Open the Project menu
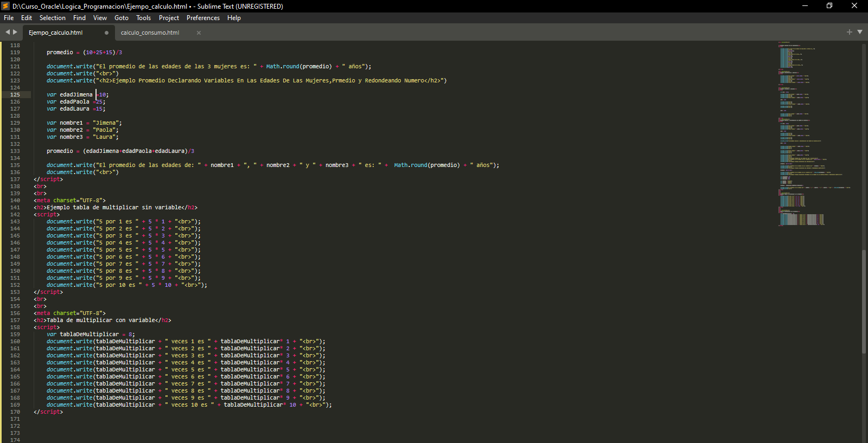 coord(169,18)
